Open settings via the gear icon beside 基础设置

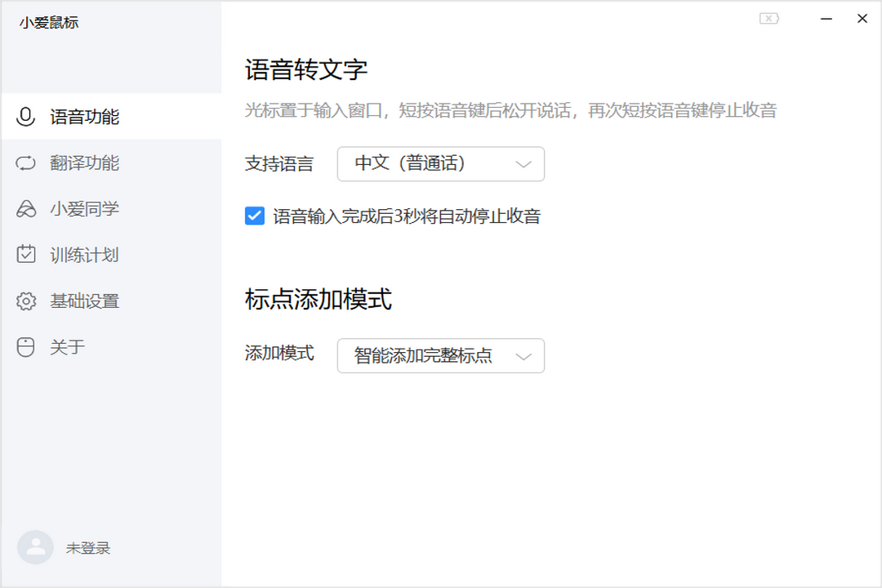(x=25, y=301)
